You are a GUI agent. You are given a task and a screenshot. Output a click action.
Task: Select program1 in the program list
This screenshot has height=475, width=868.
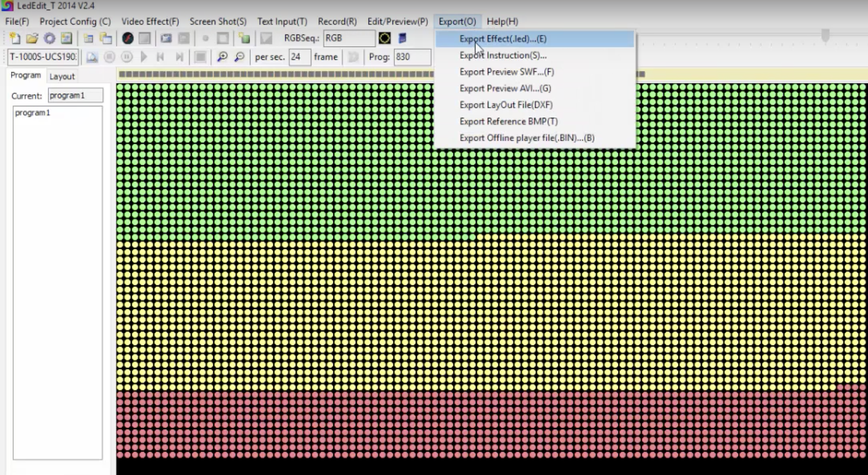32,112
